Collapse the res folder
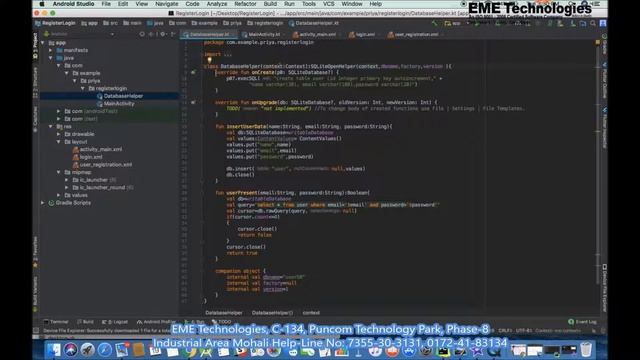Screen dimensions: 640x360 point(51,127)
